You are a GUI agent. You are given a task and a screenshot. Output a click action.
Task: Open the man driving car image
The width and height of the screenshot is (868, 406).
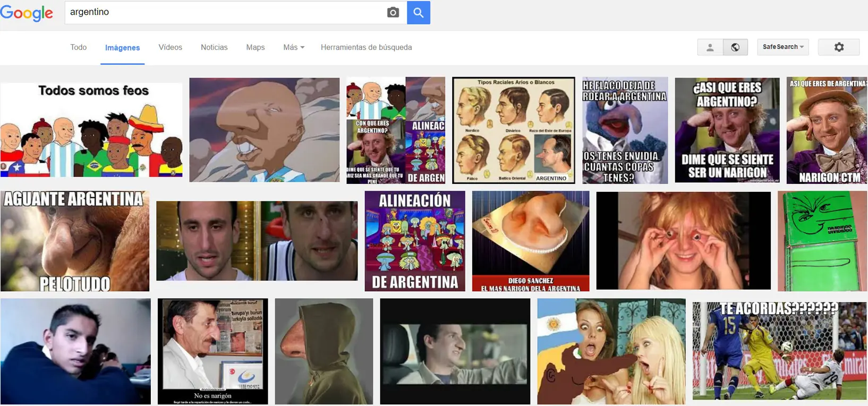(x=455, y=351)
